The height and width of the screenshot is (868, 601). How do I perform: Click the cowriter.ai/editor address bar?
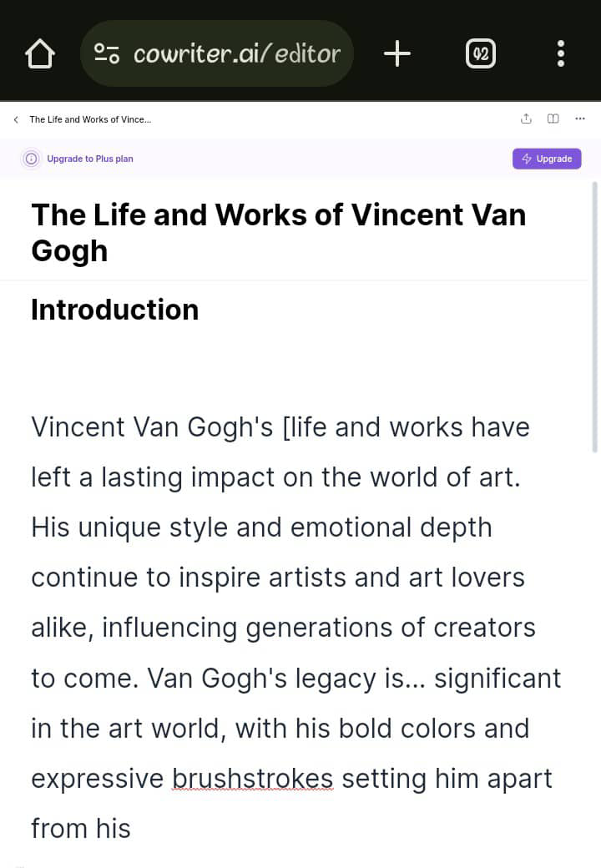click(217, 53)
